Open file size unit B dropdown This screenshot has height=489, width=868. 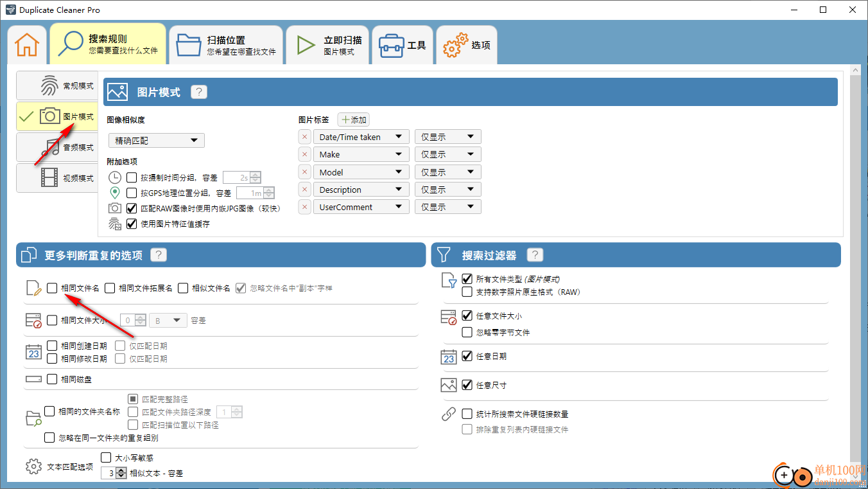[x=168, y=320]
